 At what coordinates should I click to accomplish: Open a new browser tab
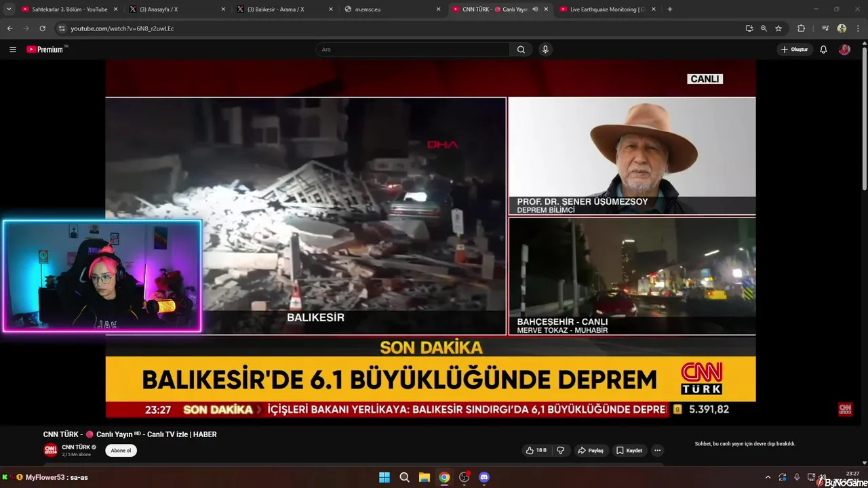tap(670, 9)
